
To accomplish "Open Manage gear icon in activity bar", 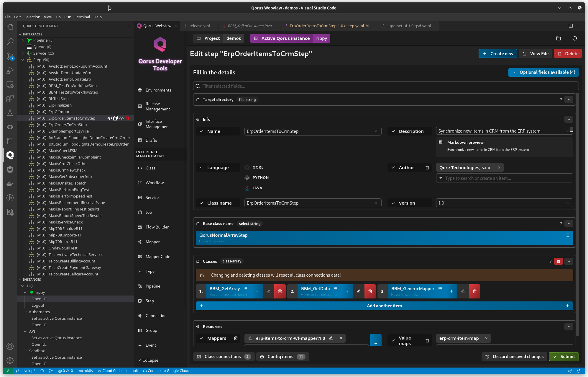I will (x=10, y=360).
